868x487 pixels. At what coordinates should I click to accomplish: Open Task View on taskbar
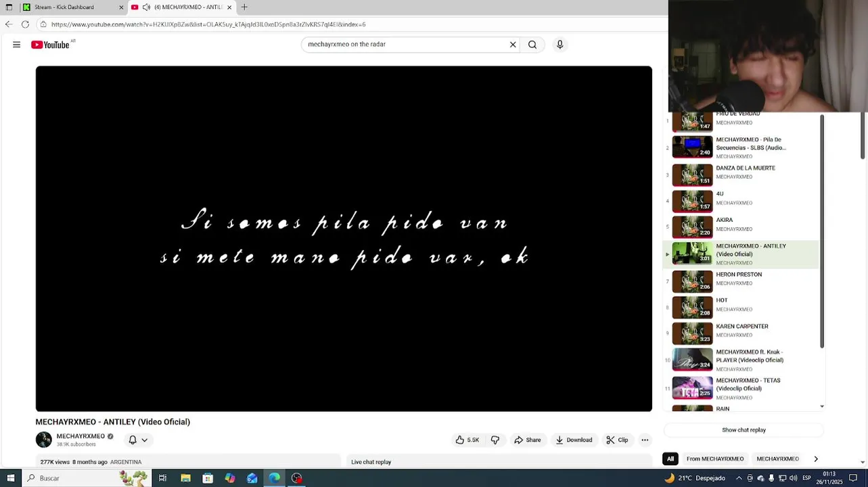(162, 478)
